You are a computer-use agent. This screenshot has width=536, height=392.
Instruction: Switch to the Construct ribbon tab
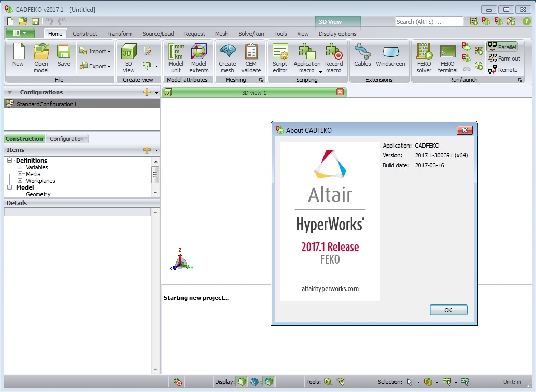click(x=85, y=34)
